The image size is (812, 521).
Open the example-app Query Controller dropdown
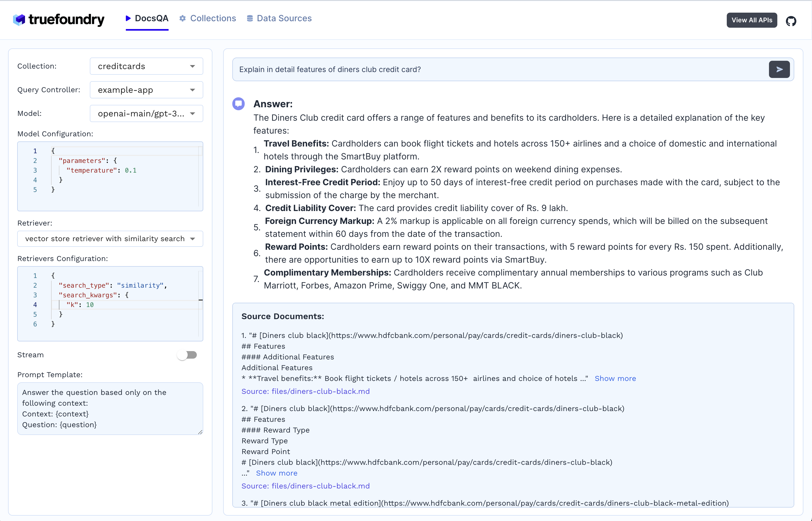(x=145, y=90)
